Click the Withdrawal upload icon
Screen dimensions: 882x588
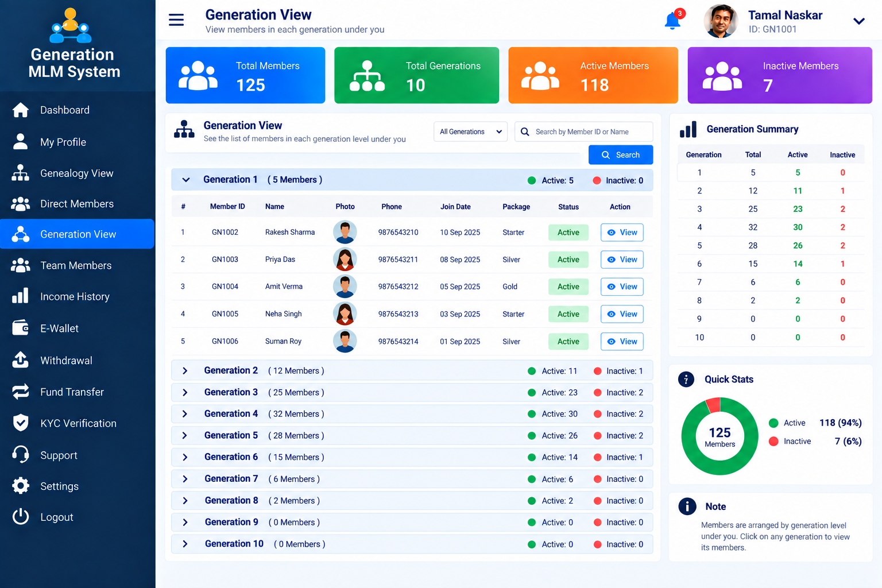21,359
